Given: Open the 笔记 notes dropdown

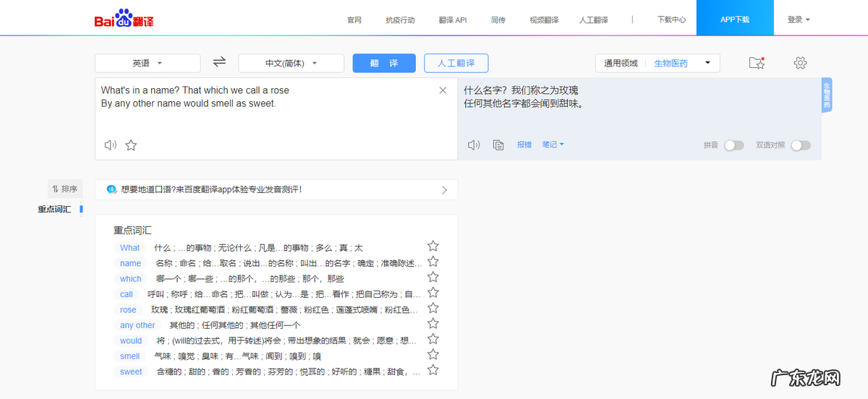Looking at the screenshot, I should tap(553, 145).
